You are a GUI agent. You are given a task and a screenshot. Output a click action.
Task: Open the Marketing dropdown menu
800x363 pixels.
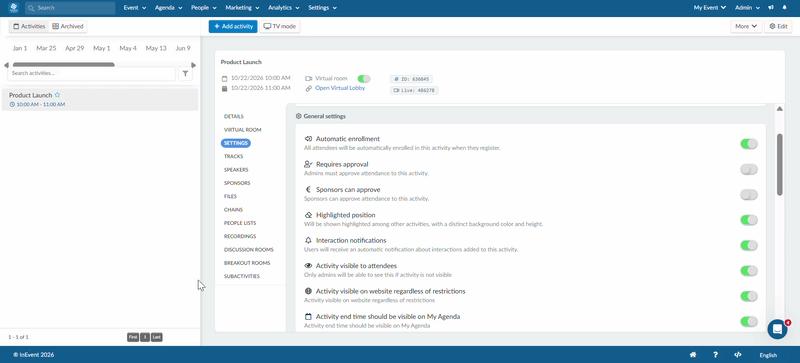tap(242, 8)
